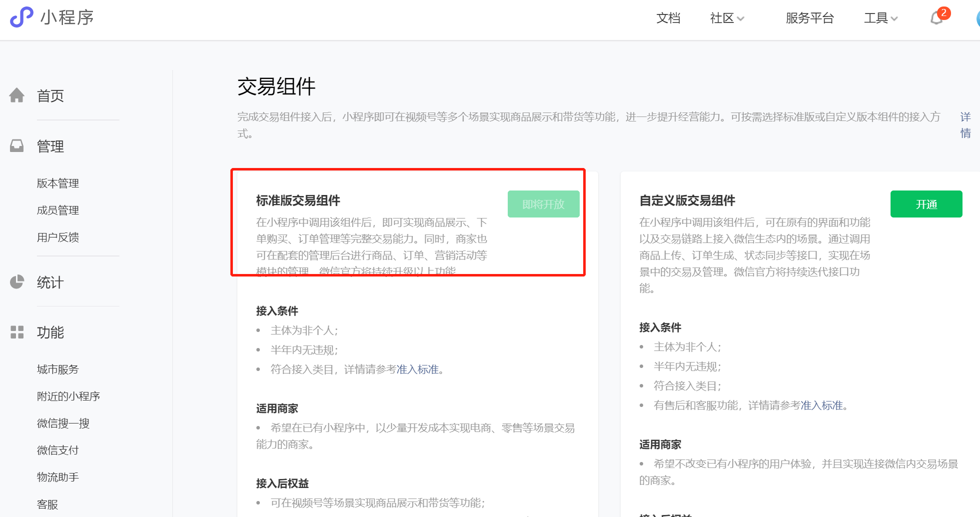Open 微信支付 in the sidebar
980x517 pixels.
[x=58, y=450]
